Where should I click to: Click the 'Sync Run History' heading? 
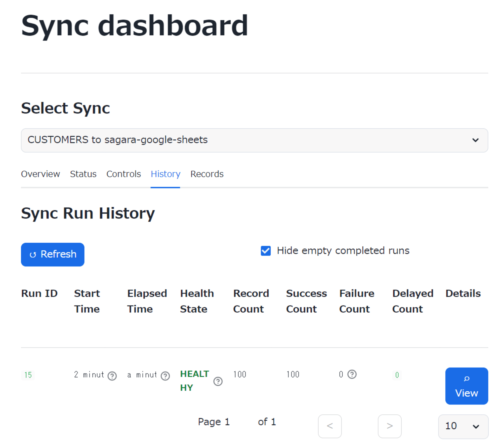coord(88,213)
